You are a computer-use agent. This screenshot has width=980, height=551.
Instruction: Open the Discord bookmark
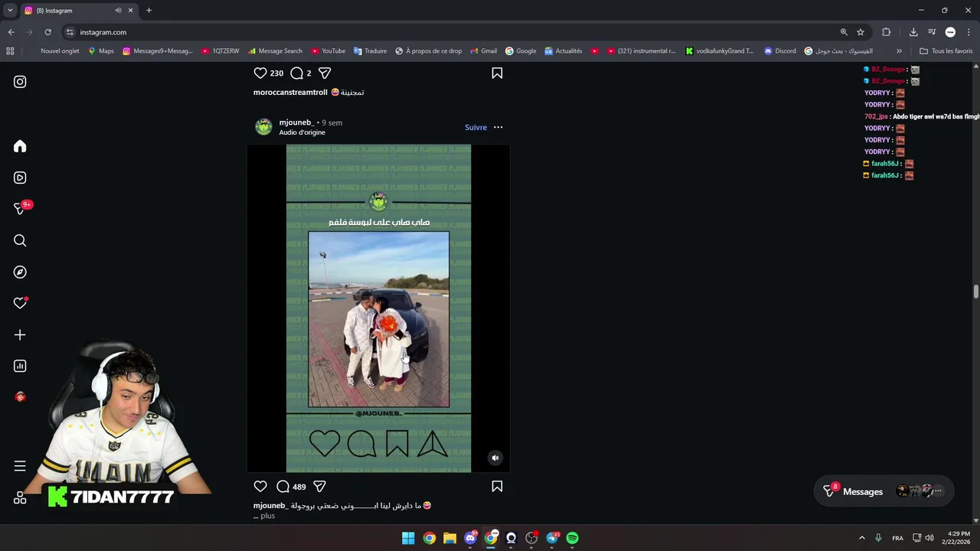point(779,51)
